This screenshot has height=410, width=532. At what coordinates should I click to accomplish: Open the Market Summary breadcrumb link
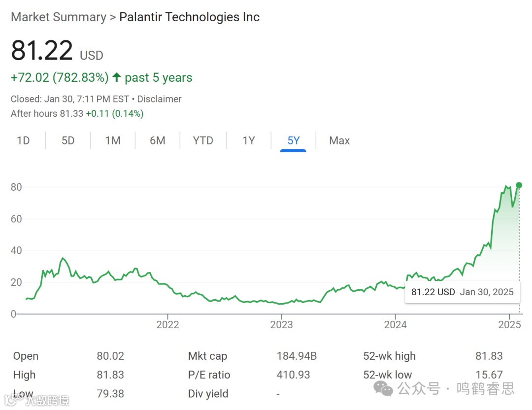[x=58, y=17]
